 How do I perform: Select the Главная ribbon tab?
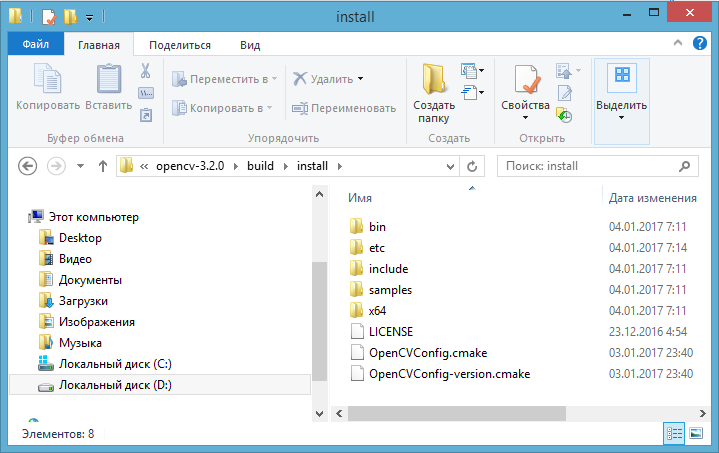99,45
